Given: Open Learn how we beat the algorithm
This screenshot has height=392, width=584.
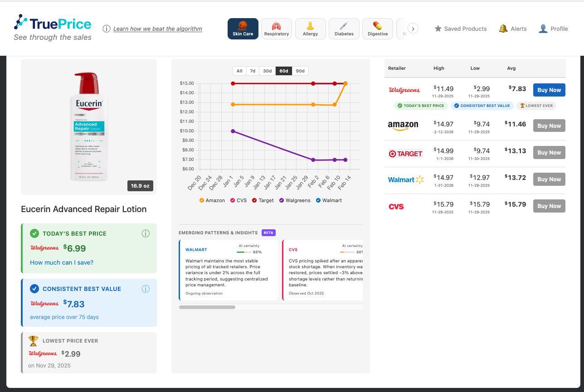Looking at the screenshot, I should pyautogui.click(x=158, y=29).
